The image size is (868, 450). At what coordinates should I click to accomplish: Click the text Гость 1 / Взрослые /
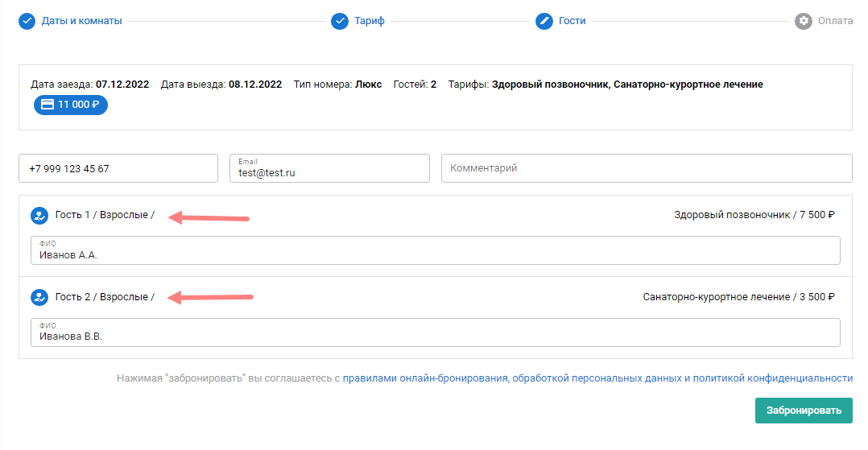pyautogui.click(x=105, y=215)
